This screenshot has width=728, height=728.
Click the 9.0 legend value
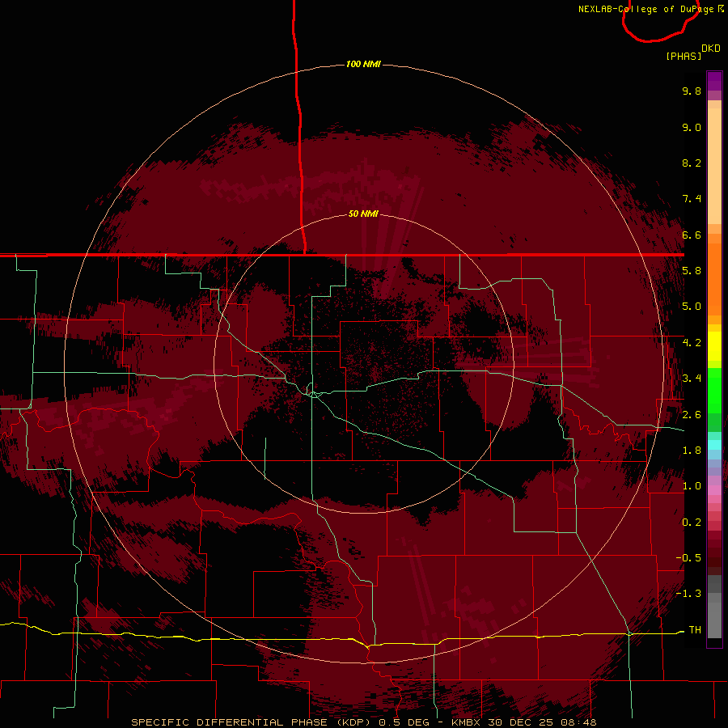click(692, 127)
